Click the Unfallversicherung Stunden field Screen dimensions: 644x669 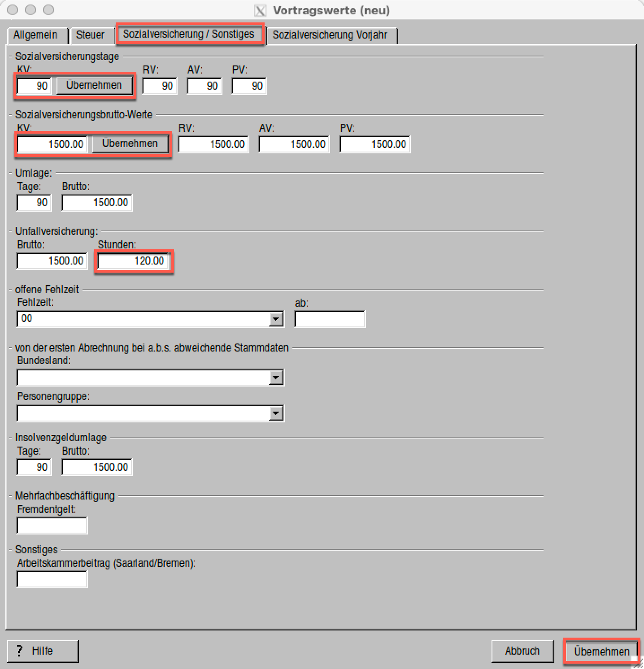click(x=133, y=261)
